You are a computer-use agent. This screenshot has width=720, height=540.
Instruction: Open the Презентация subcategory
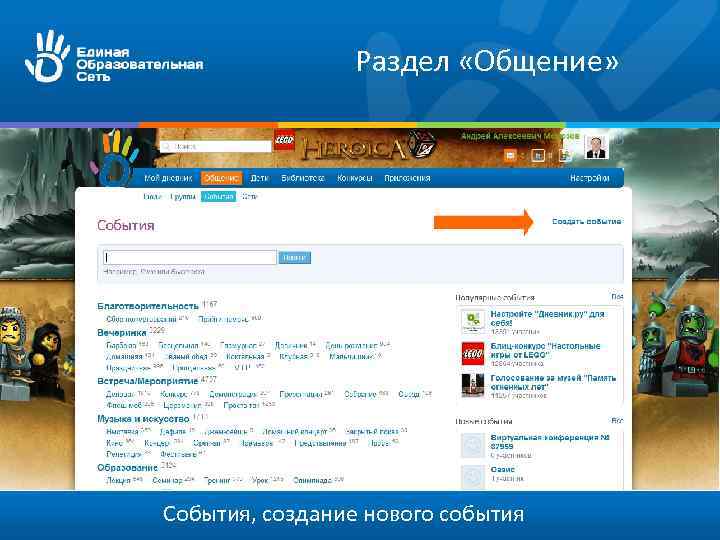coord(301,394)
